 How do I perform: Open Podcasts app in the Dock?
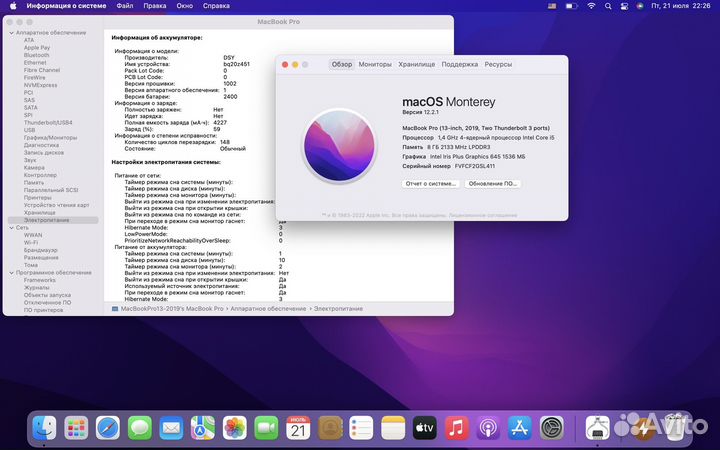click(x=488, y=428)
